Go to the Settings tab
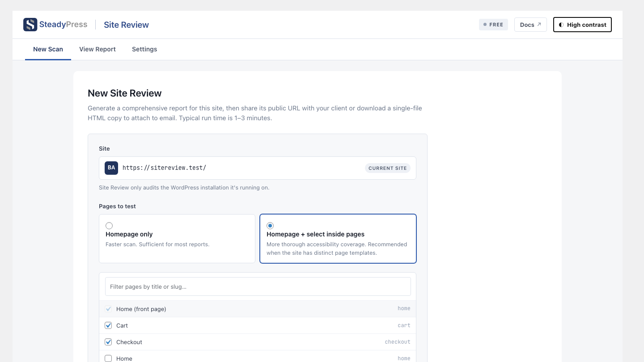 coord(144,49)
